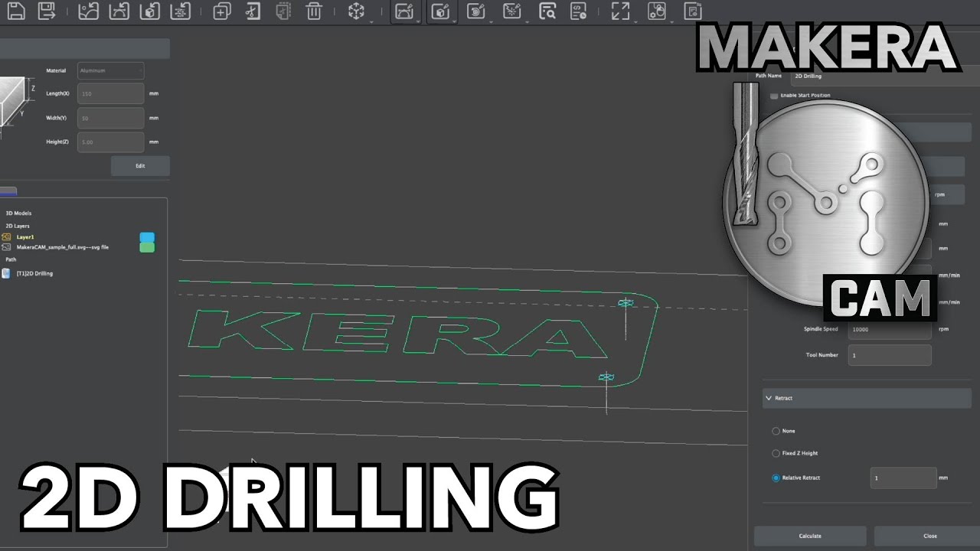Click the trash can Delete icon
The height and width of the screenshot is (551, 980).
[314, 11]
